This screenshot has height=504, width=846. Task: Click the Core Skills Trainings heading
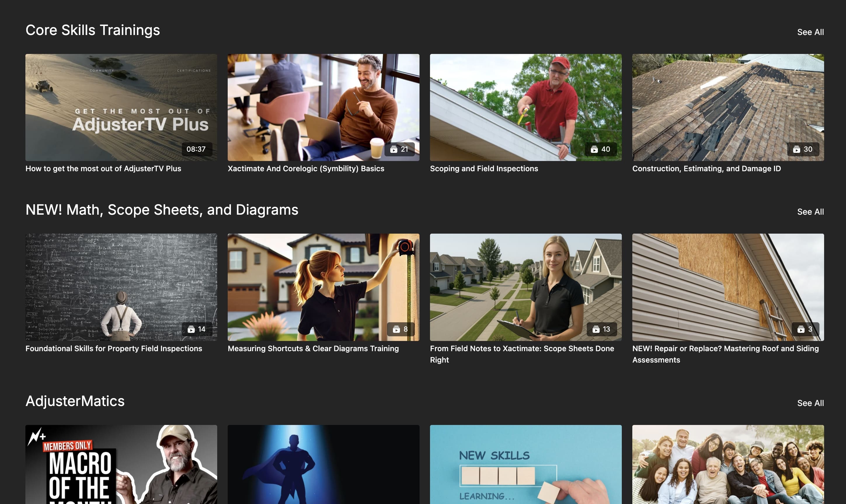[93, 30]
